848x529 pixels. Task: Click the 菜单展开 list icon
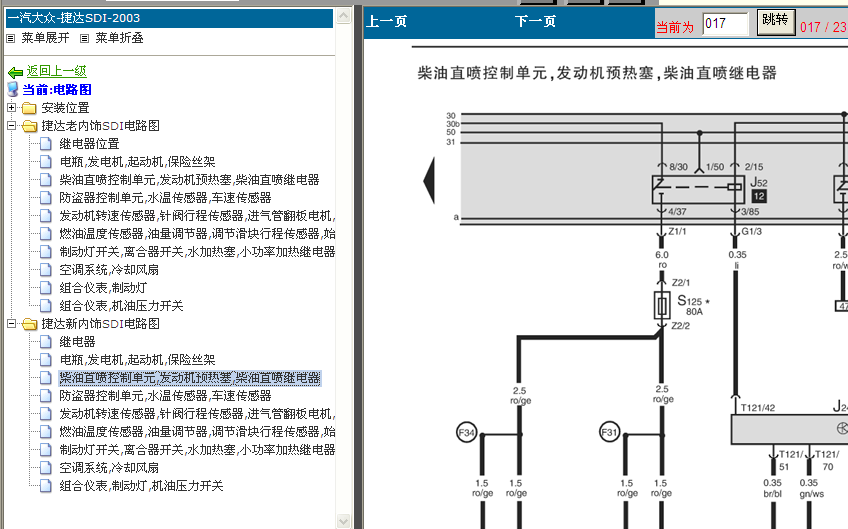(11, 38)
